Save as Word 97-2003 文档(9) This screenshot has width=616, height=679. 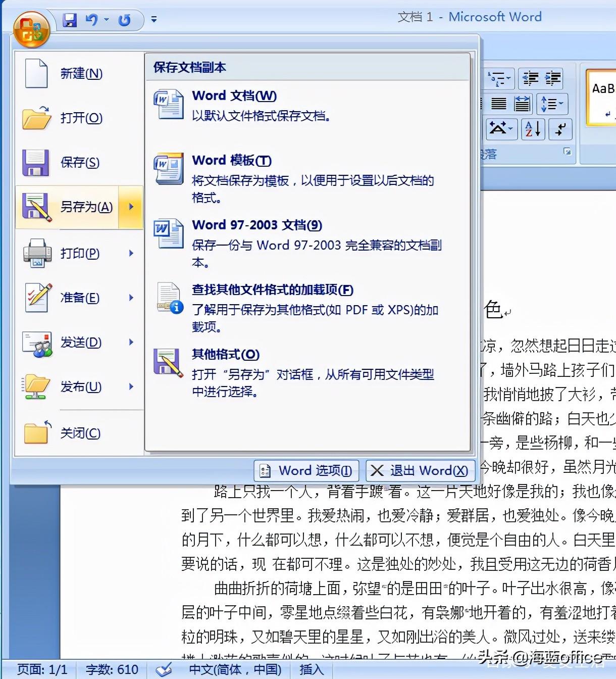[307, 243]
